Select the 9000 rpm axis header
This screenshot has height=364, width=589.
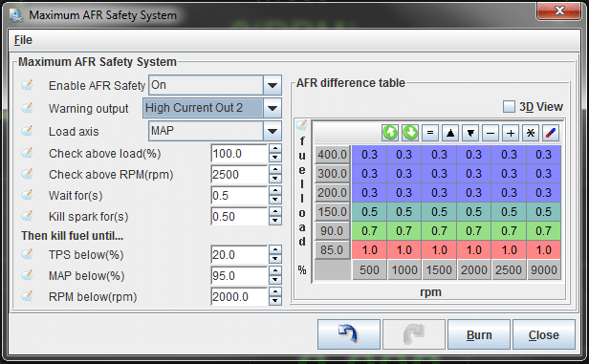point(543,269)
